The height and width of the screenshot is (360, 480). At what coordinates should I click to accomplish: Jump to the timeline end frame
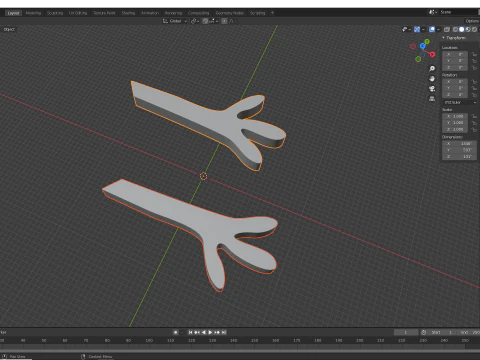pos(224,332)
